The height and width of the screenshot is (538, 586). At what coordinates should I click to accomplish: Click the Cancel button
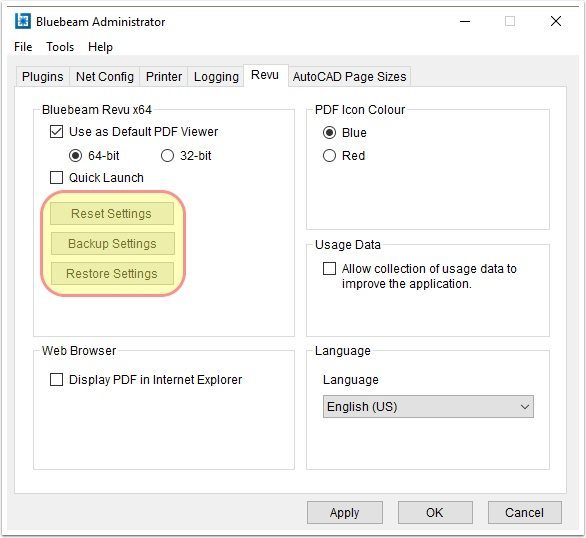(x=525, y=513)
